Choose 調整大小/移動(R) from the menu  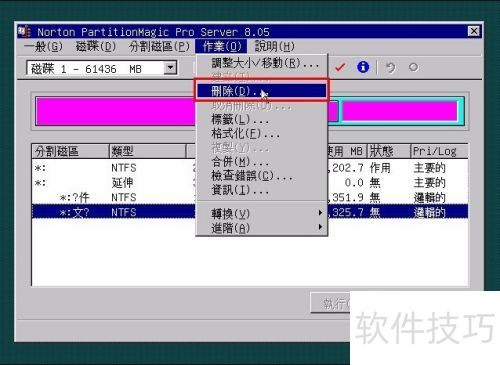[x=261, y=63]
